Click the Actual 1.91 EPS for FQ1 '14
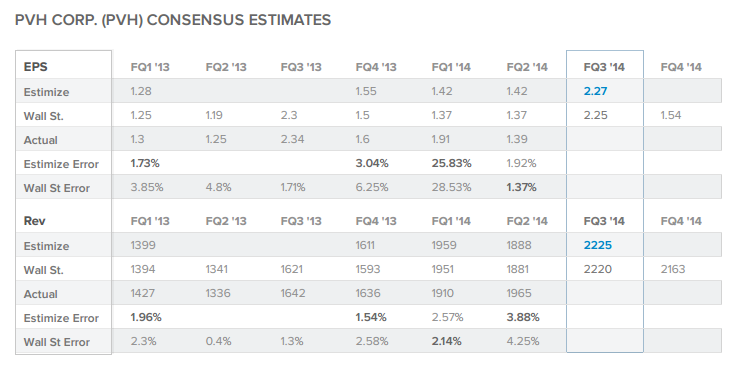The width and height of the screenshot is (736, 372). pos(441,139)
